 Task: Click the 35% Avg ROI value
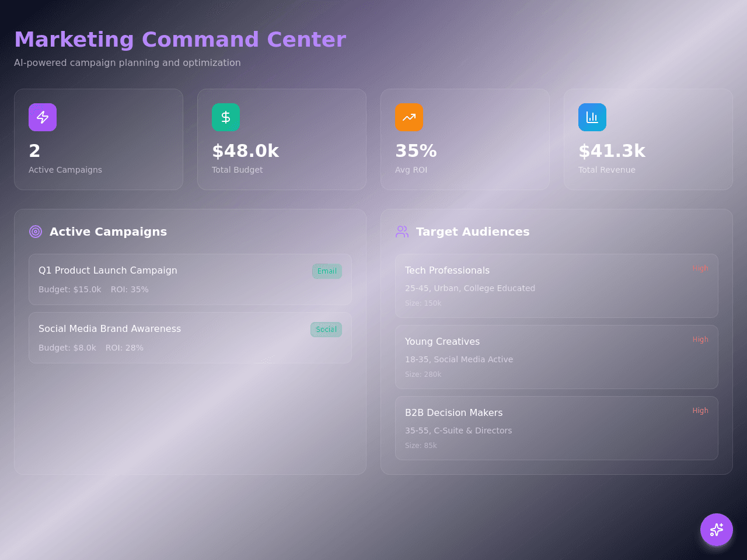[x=416, y=151]
